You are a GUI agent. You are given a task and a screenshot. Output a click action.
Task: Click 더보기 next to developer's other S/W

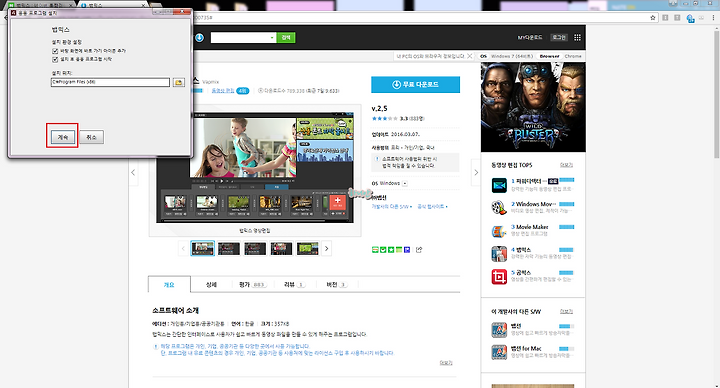[566, 311]
